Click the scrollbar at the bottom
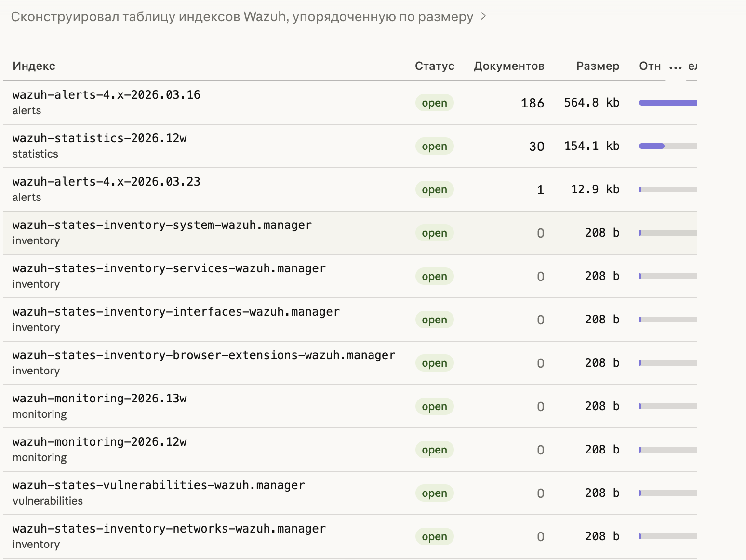The width and height of the screenshot is (746, 560). pos(350,558)
